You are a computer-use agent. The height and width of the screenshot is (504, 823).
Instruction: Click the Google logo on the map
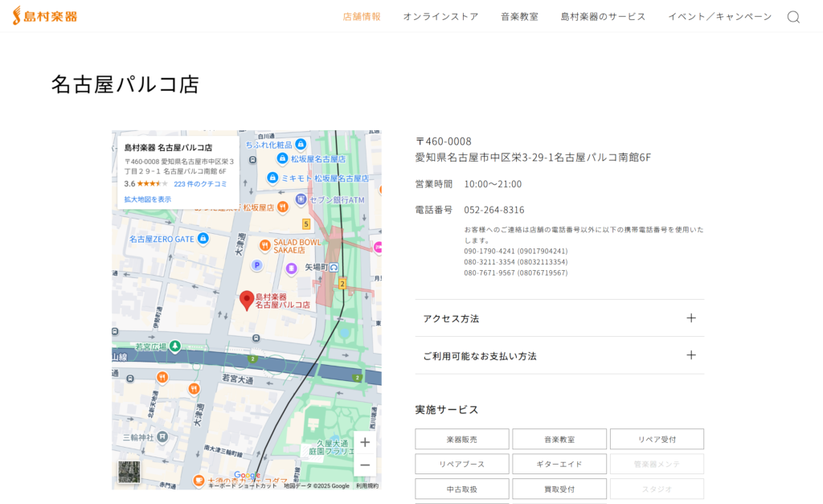click(x=247, y=474)
